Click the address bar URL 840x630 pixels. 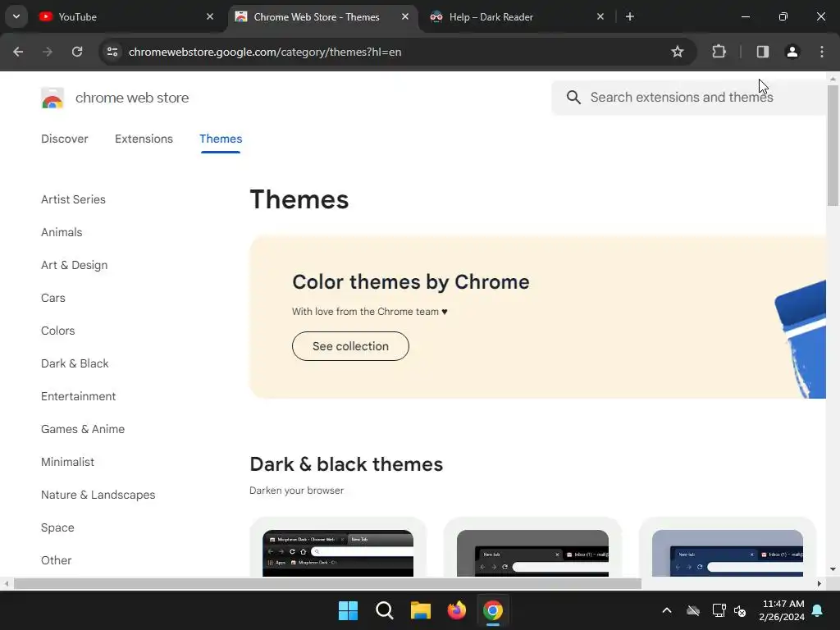[265, 52]
